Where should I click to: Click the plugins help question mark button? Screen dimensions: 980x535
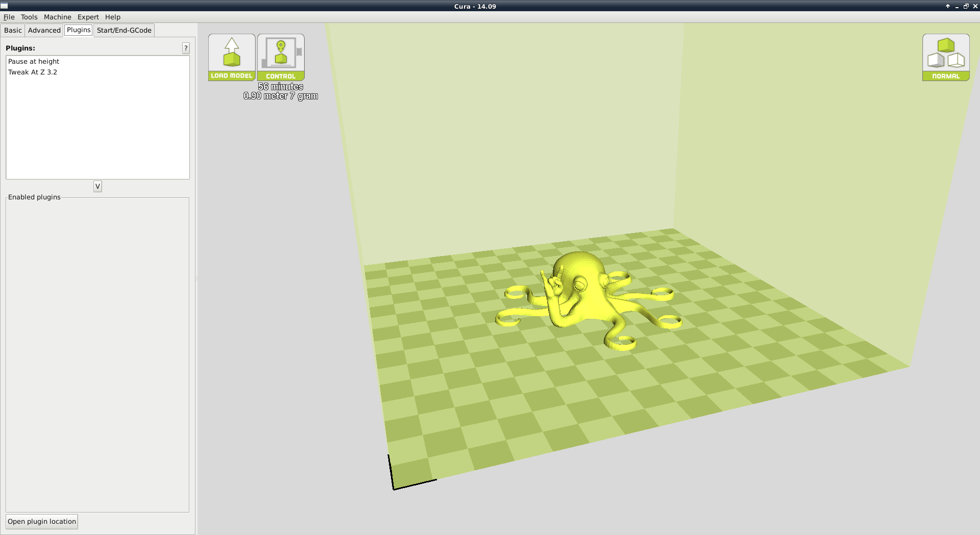[x=186, y=48]
